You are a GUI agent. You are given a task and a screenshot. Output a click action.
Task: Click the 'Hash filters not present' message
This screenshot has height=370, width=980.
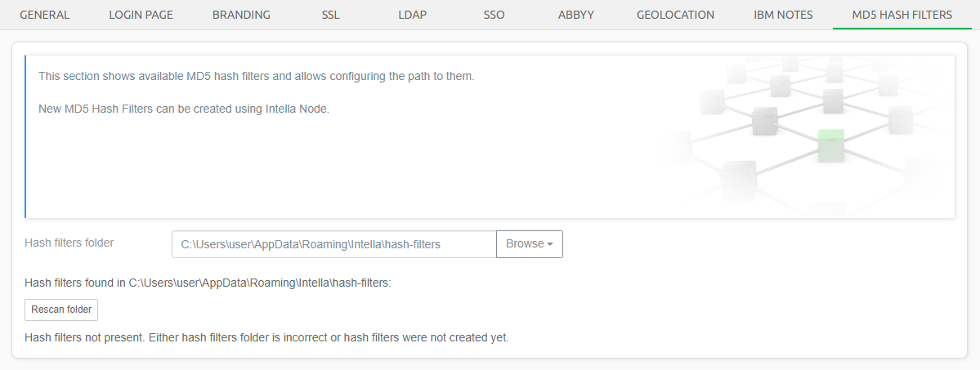(266, 337)
